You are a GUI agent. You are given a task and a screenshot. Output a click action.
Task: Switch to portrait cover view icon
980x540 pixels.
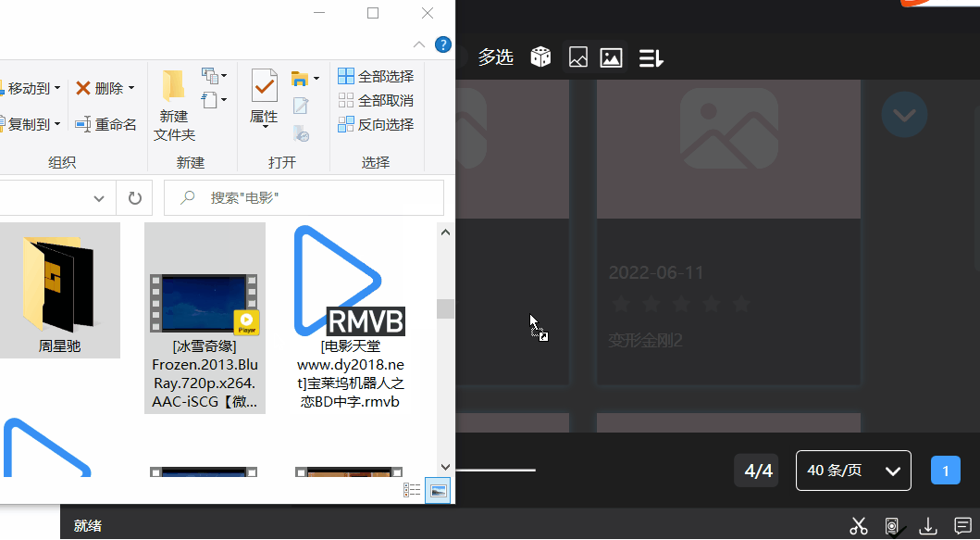click(x=578, y=57)
